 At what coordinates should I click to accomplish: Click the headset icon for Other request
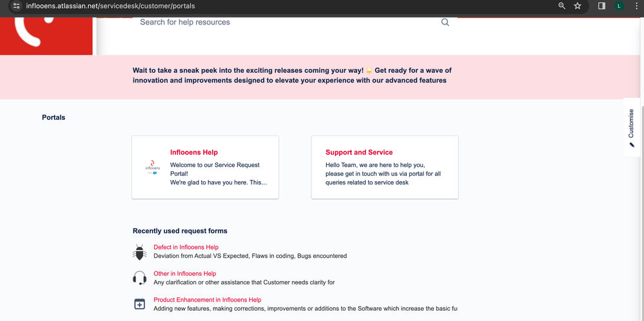tap(140, 278)
